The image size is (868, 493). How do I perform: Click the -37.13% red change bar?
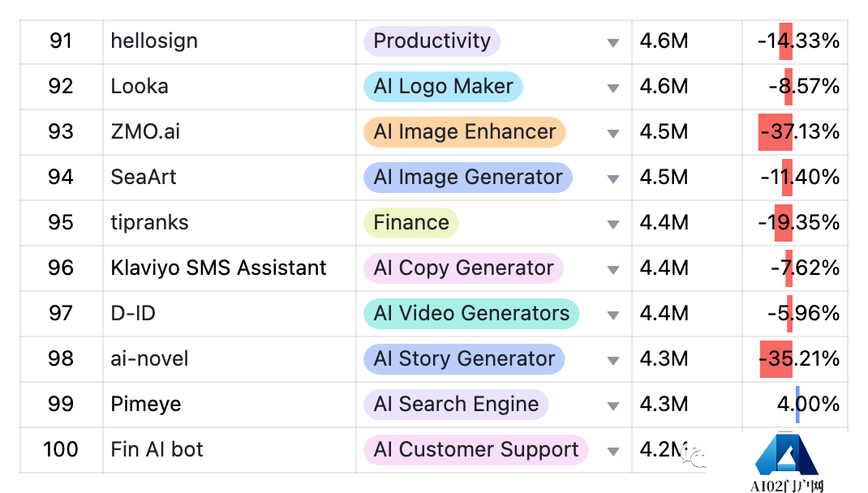[775, 132]
